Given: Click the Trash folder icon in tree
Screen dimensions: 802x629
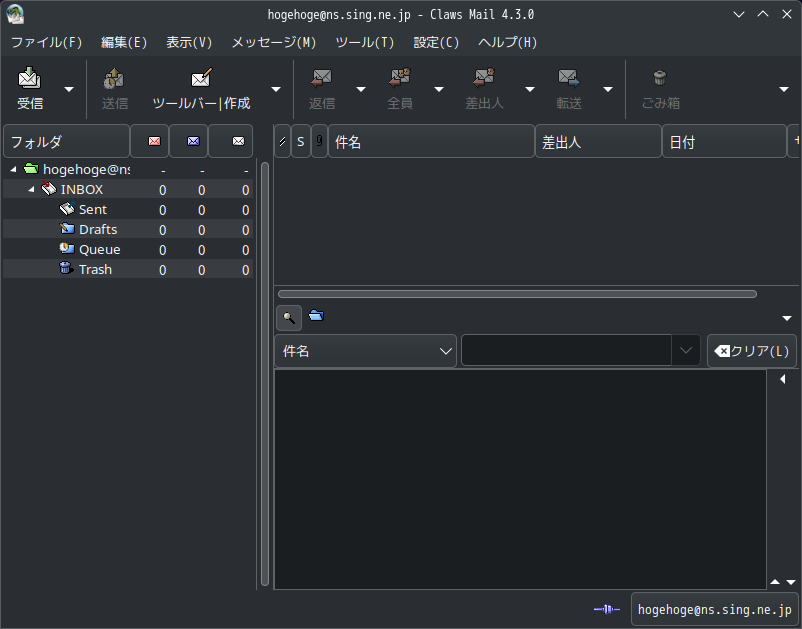Looking at the screenshot, I should pos(66,269).
